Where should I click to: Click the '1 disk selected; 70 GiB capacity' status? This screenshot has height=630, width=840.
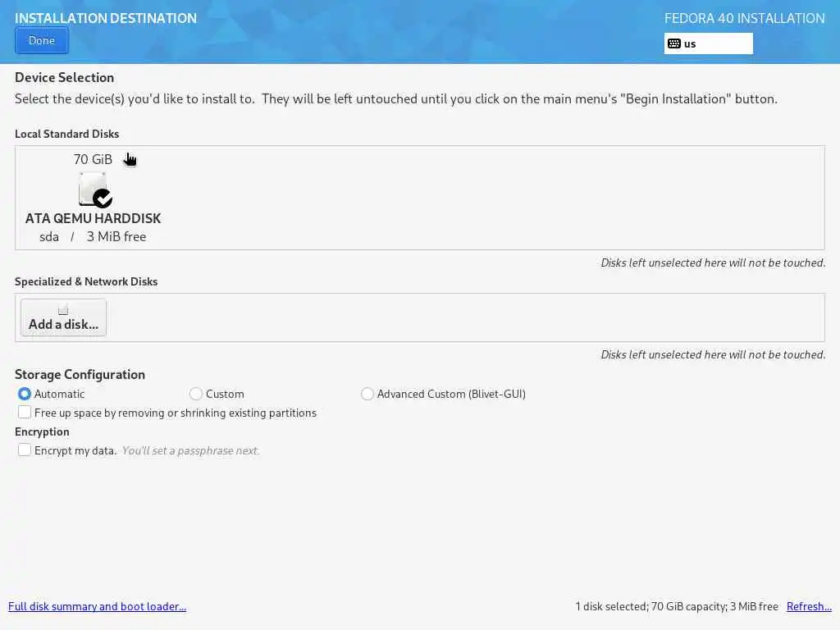[677, 606]
